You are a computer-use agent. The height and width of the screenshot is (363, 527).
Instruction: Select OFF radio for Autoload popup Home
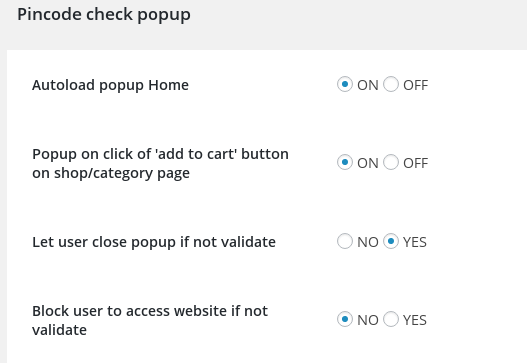(391, 84)
